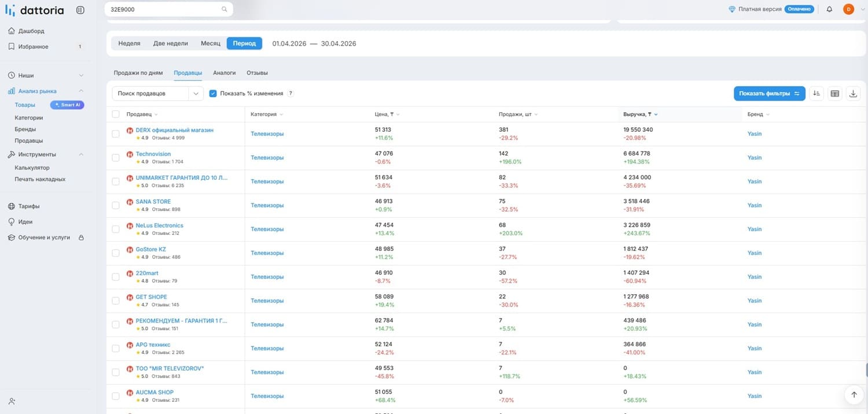
Task: Click the page vertical scrollbar
Action: tap(866, 370)
